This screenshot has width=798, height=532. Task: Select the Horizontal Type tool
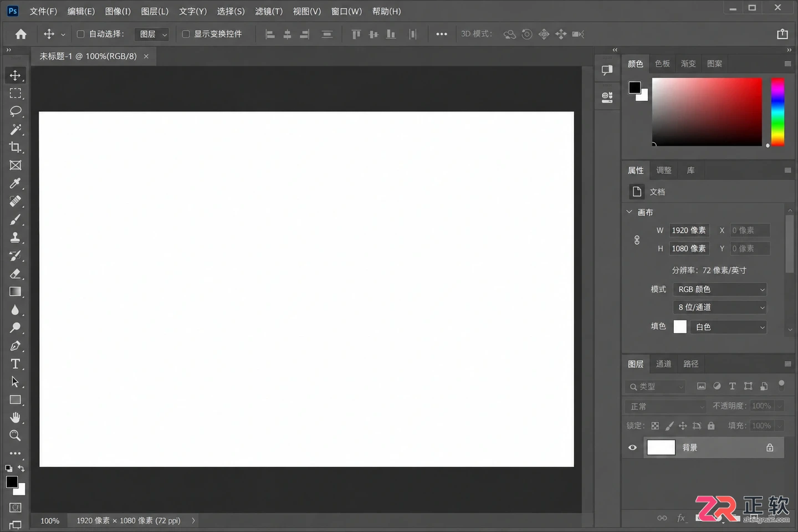click(x=16, y=364)
